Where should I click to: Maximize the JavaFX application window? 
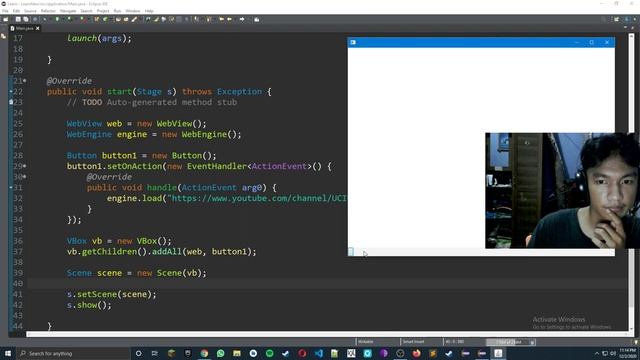coord(591,42)
